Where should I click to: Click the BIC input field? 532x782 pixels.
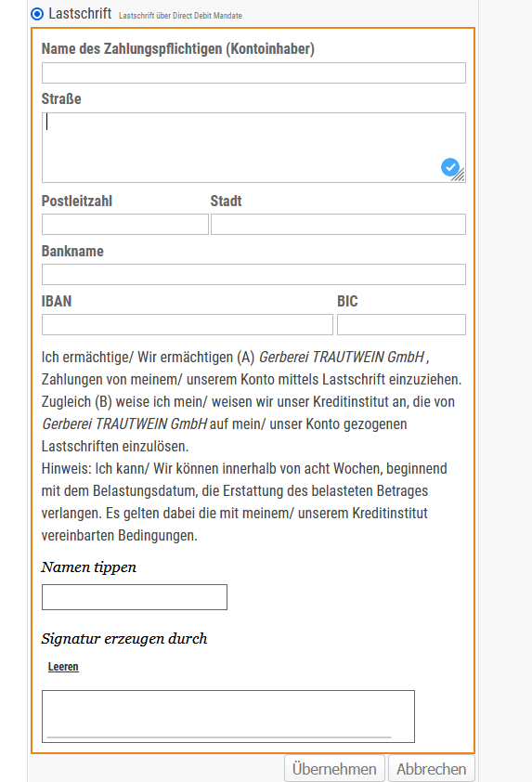tap(401, 325)
